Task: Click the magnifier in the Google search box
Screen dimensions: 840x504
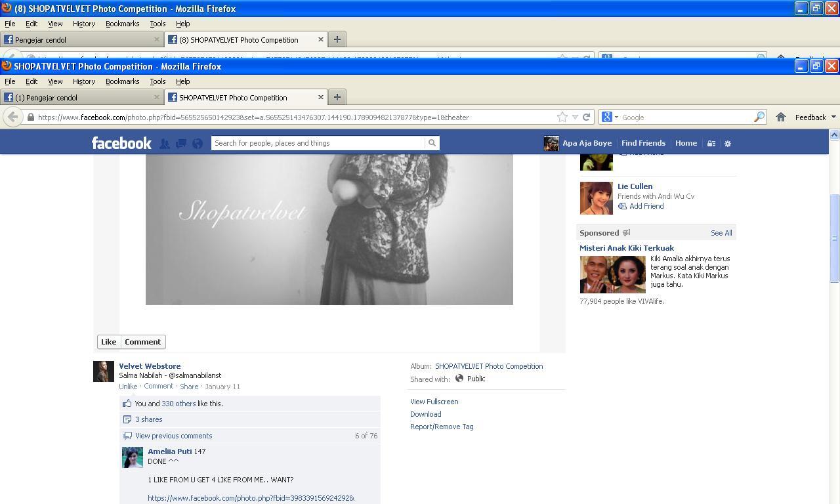Action: (x=759, y=117)
